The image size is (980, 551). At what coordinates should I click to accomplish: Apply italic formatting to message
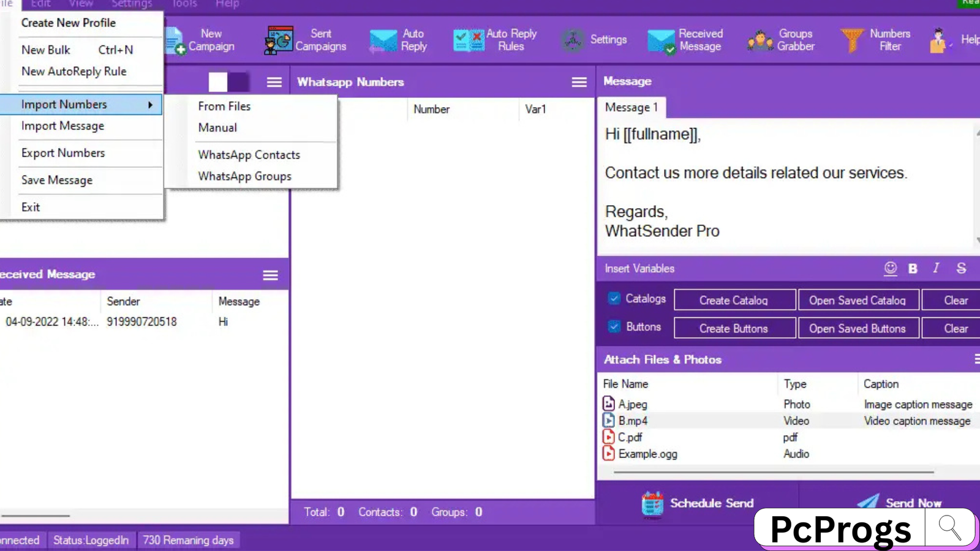pyautogui.click(x=936, y=268)
